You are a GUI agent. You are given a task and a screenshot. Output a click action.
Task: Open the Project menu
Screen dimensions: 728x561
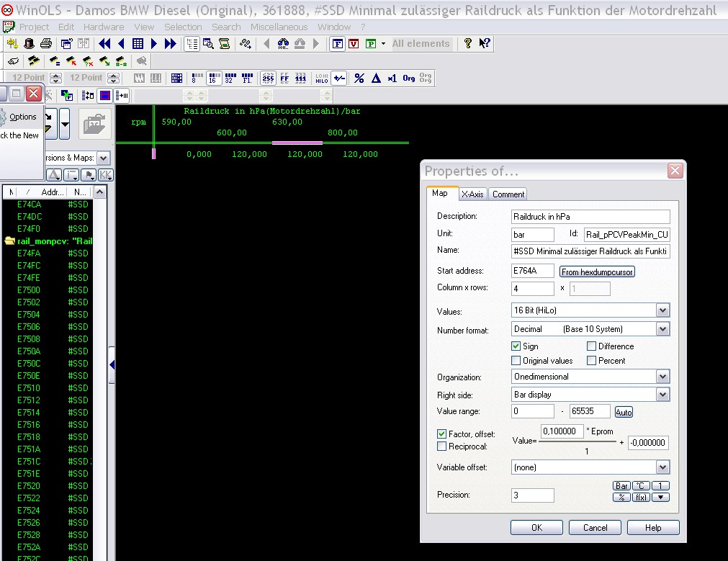click(34, 27)
